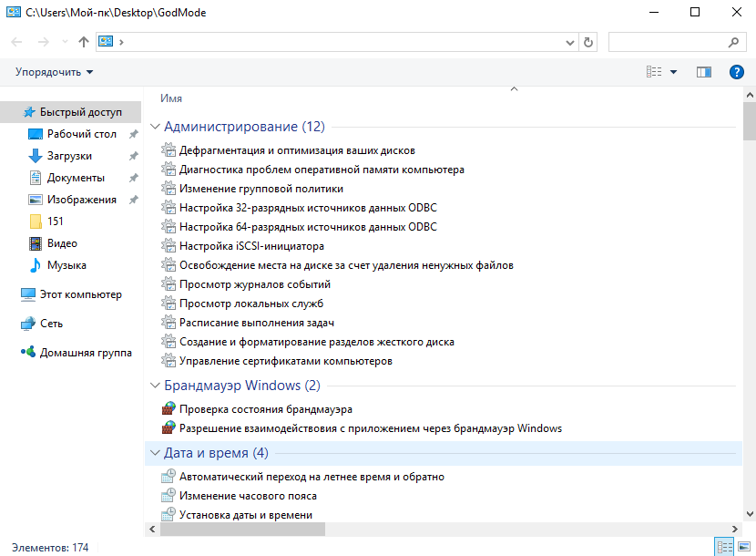
Task: Select Изменение групповой политики item
Action: pyautogui.click(x=261, y=189)
